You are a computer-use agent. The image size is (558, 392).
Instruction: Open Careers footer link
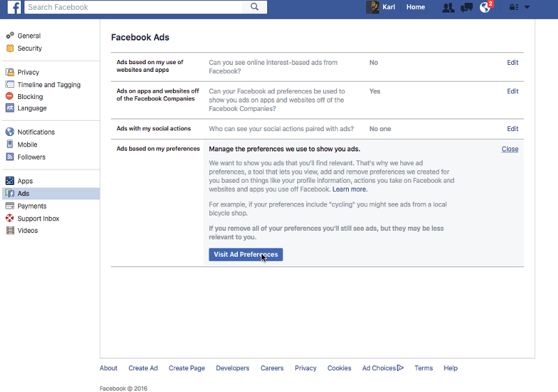pyautogui.click(x=272, y=368)
